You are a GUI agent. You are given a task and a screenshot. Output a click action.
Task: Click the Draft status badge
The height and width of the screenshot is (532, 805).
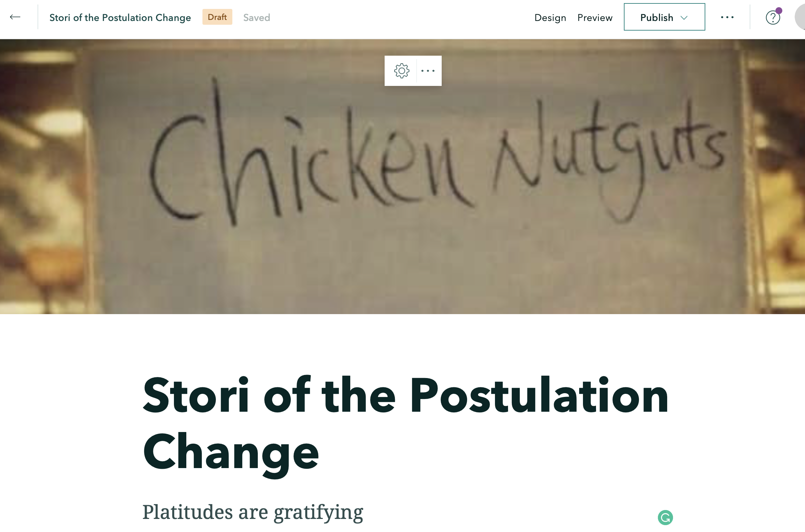coord(217,17)
